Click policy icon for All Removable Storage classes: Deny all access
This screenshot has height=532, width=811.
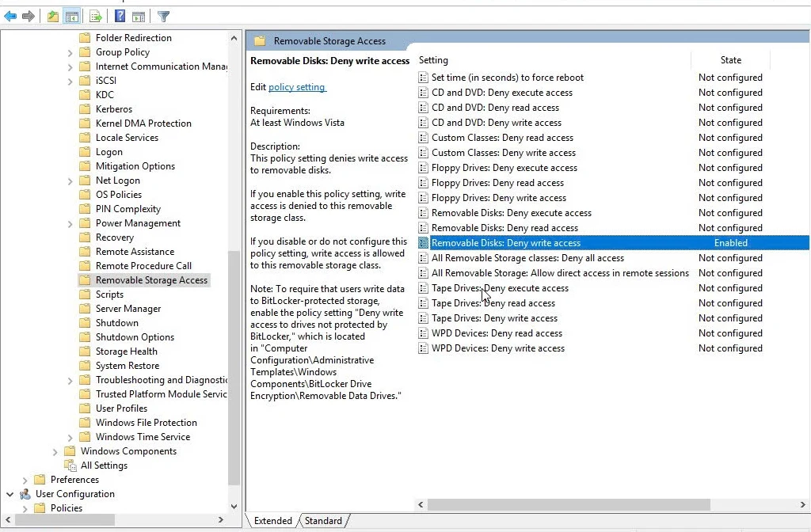tap(423, 258)
